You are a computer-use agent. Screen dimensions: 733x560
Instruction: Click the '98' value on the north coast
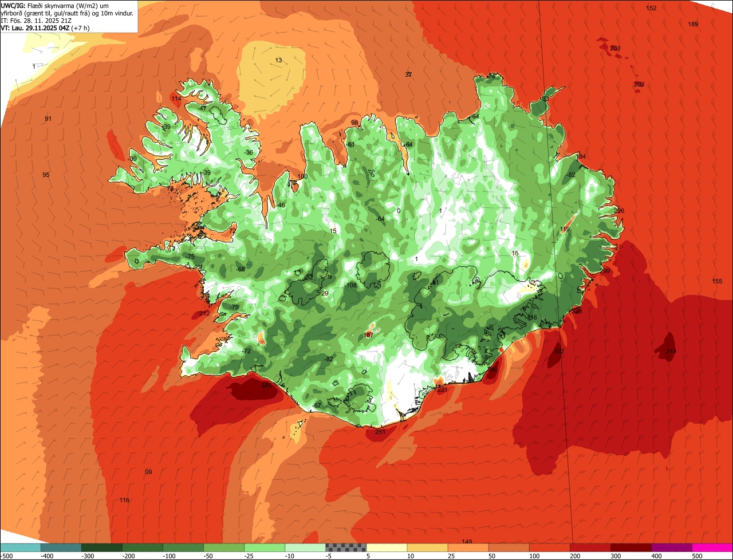tap(354, 123)
